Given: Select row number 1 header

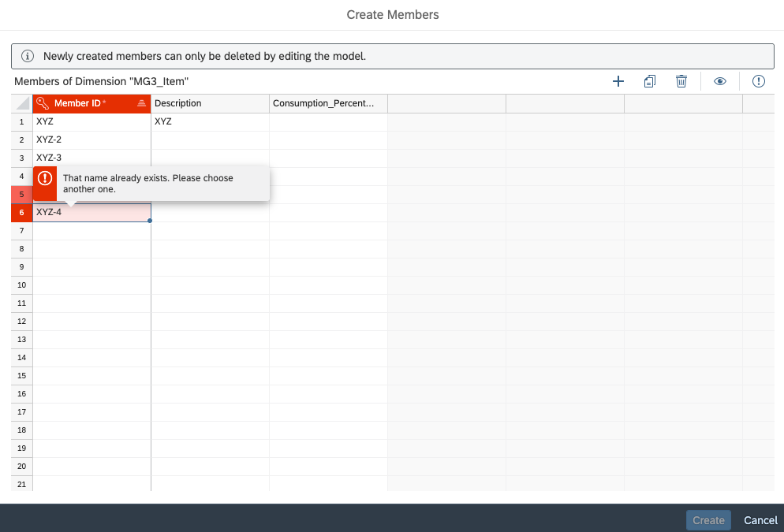Looking at the screenshot, I should pyautogui.click(x=22, y=121).
